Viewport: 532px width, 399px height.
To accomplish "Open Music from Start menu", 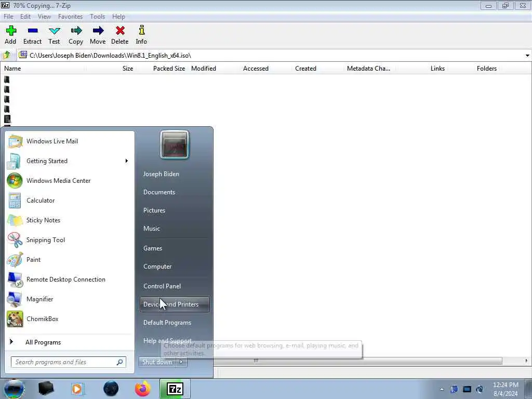I will pos(152,229).
